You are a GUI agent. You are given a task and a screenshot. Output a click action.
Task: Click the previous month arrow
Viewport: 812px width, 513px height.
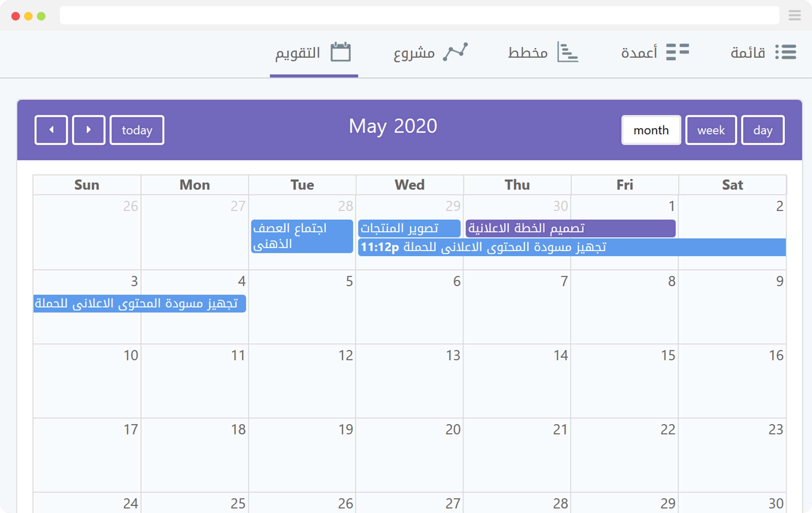(x=51, y=129)
